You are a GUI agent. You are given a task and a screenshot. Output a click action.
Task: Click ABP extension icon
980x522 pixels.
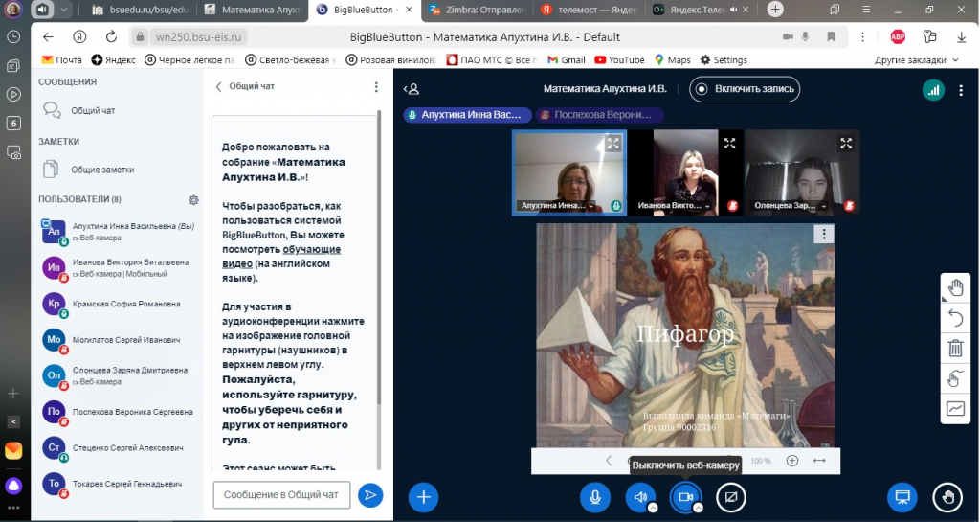(898, 37)
